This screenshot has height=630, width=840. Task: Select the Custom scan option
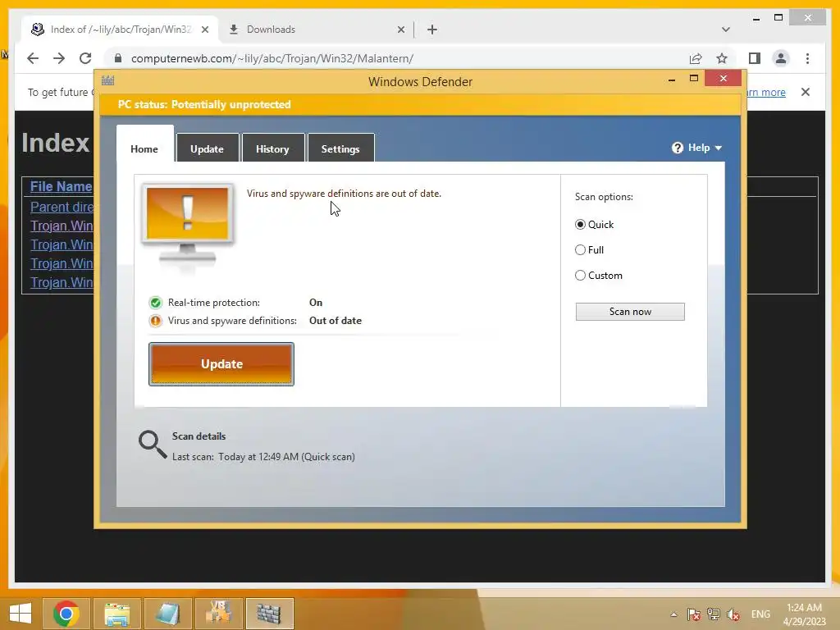point(580,276)
